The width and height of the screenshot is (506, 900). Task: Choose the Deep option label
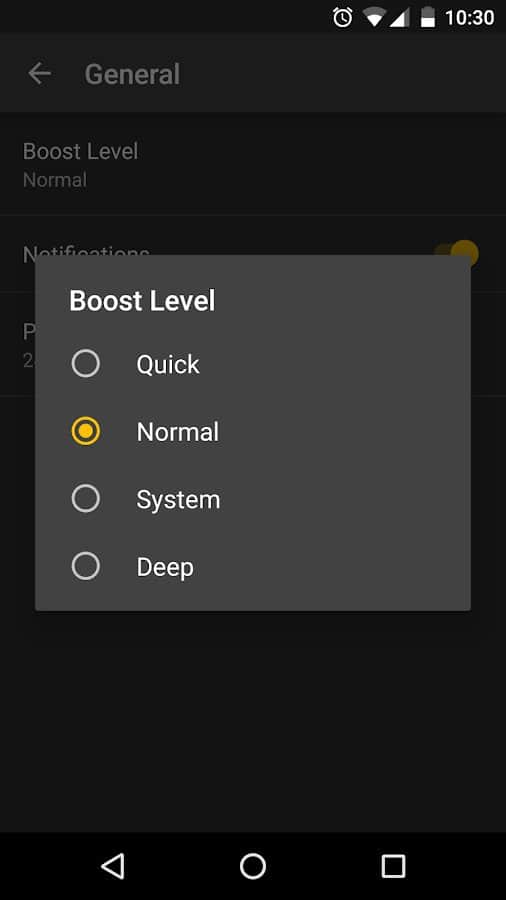[165, 567]
